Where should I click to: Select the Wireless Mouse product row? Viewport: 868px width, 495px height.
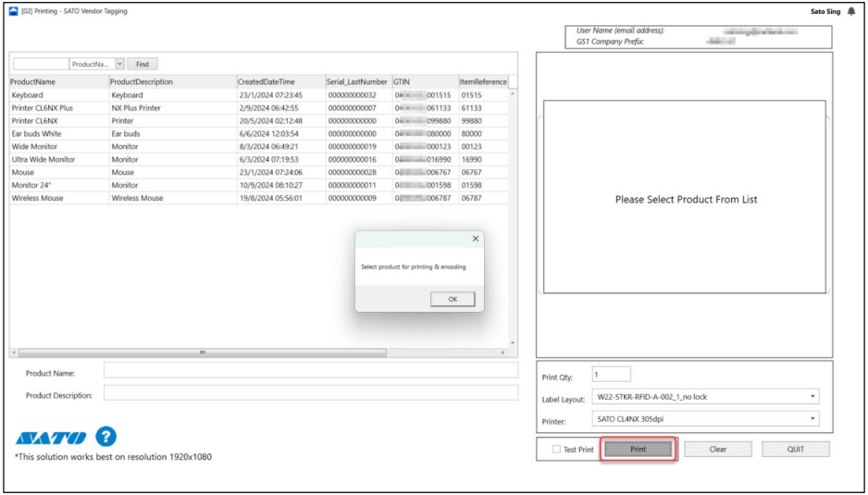pyautogui.click(x=37, y=198)
